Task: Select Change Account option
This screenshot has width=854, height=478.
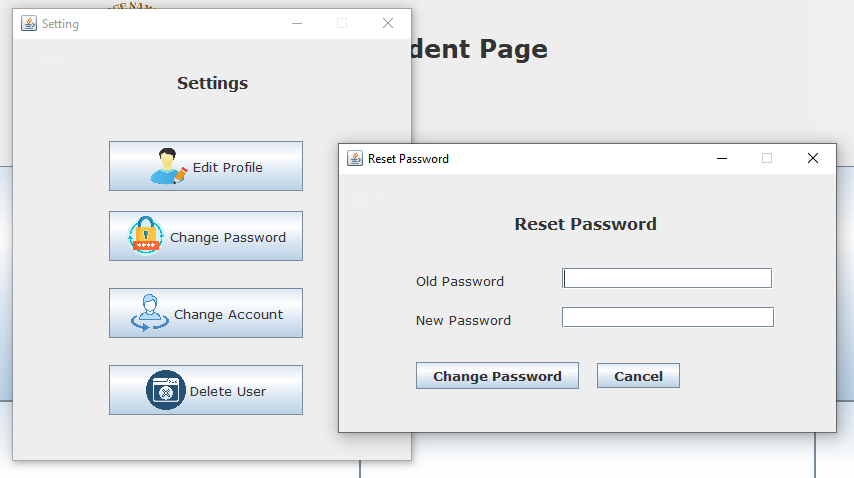Action: [206, 313]
